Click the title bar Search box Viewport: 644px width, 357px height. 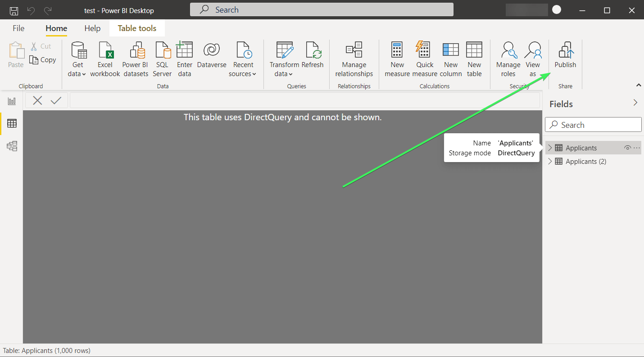tap(322, 9)
